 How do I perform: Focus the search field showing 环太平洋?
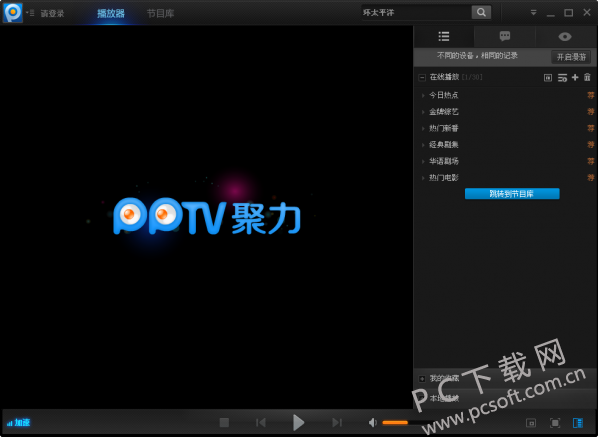click(x=416, y=13)
